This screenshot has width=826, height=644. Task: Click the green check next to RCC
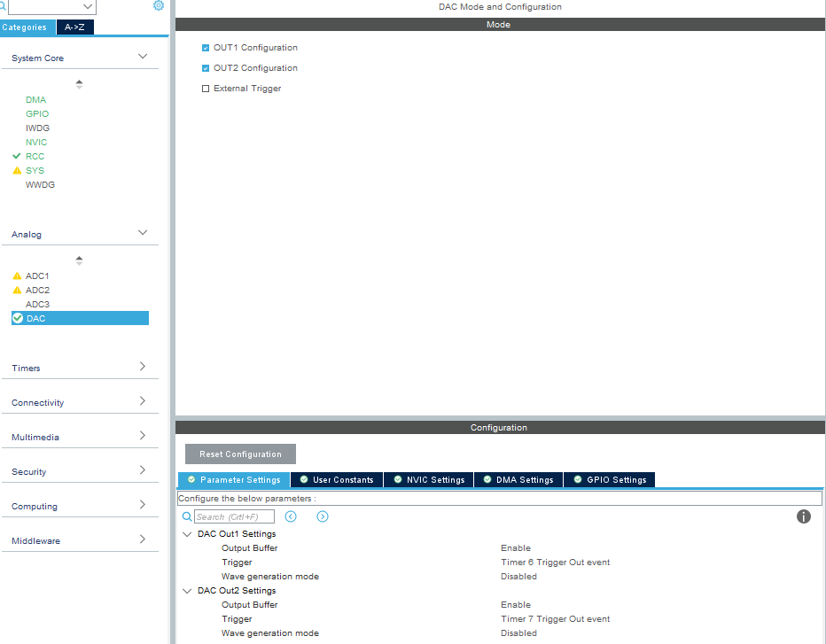pos(17,157)
